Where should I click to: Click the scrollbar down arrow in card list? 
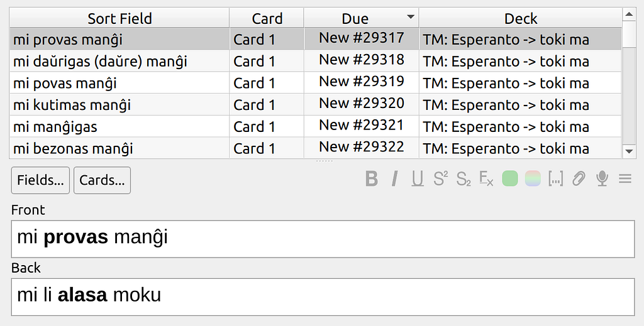pos(629,151)
